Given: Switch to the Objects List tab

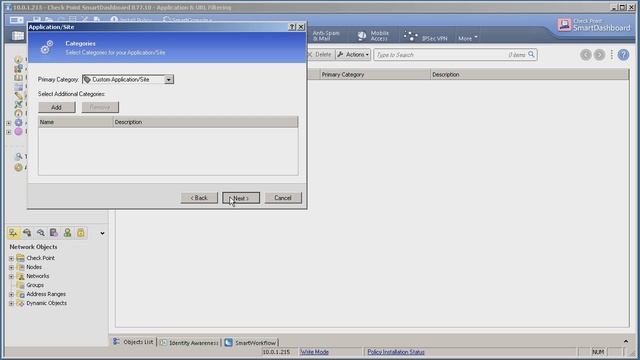Looking at the screenshot, I should [133, 342].
